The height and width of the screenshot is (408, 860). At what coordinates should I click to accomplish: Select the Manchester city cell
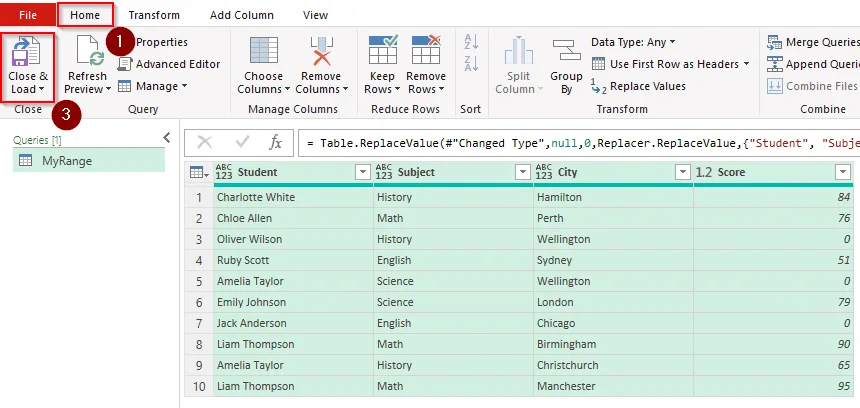(613, 386)
